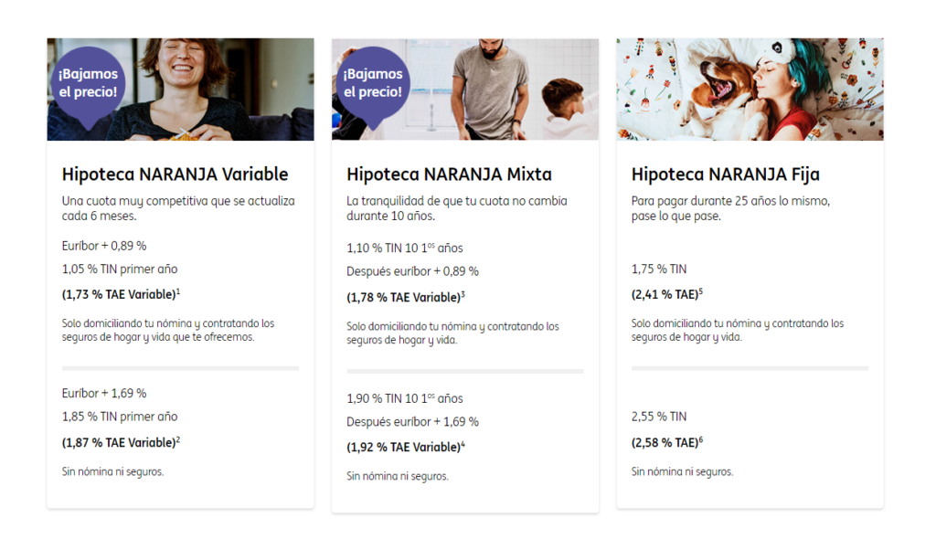
Task: Open footnote 1 beside 1,73 % TAE Variable
Action: point(178,291)
